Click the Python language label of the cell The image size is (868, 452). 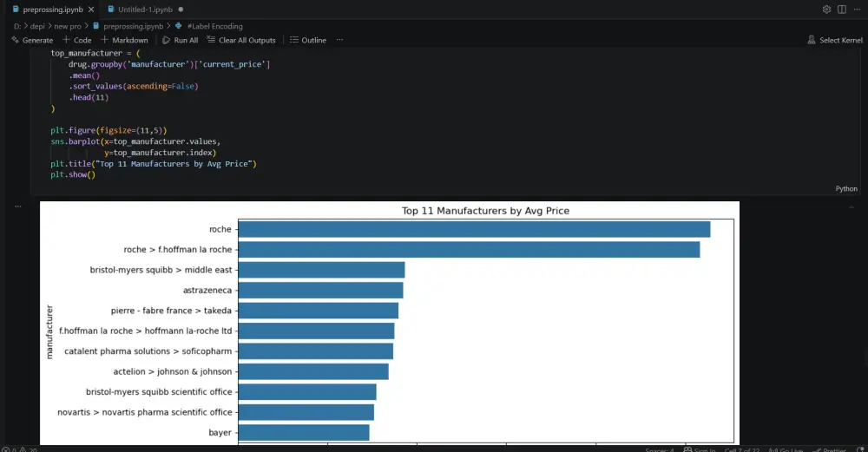(845, 188)
